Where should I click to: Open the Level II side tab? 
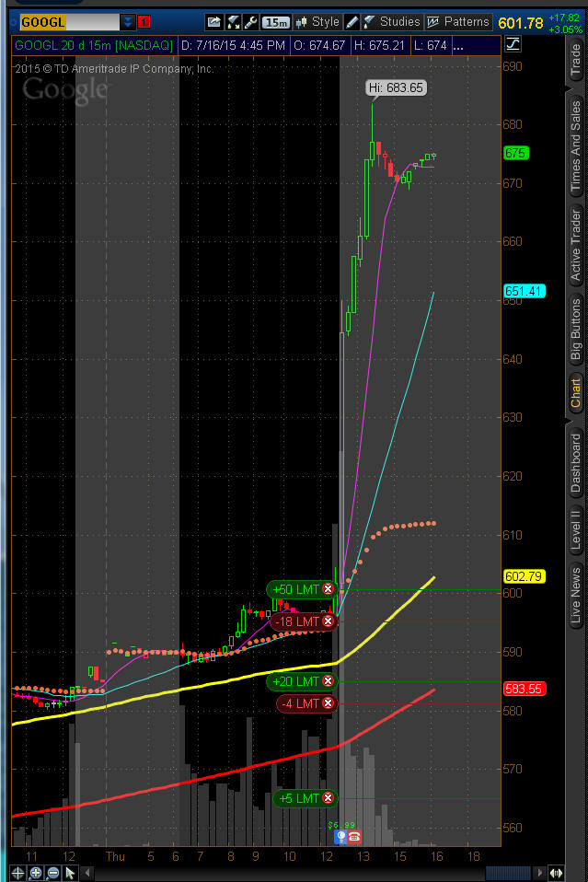pyautogui.click(x=576, y=528)
